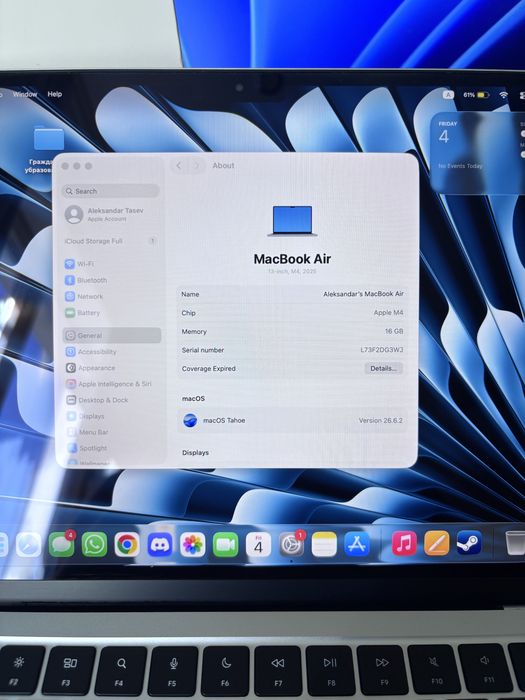Click the red close button of Settings
The image size is (525, 700).
coord(65,166)
